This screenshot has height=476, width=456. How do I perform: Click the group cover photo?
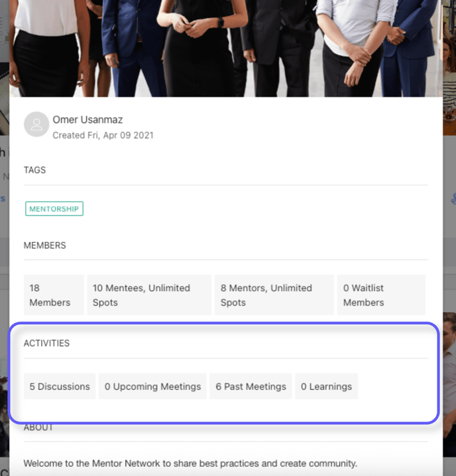(x=226, y=48)
